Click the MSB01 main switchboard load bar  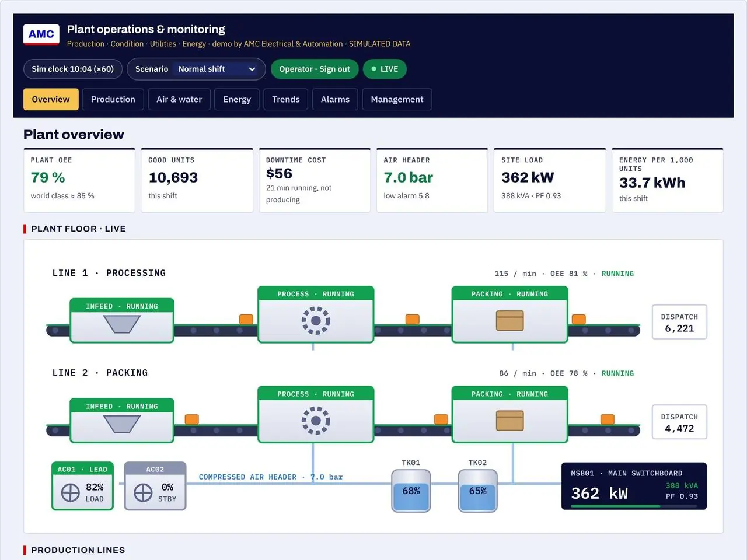pos(634,506)
